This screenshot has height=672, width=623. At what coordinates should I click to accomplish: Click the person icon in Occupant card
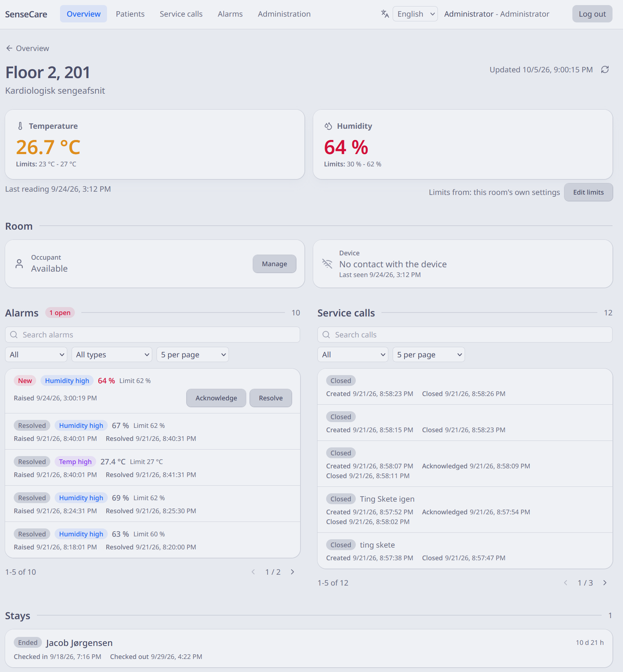pos(19,264)
